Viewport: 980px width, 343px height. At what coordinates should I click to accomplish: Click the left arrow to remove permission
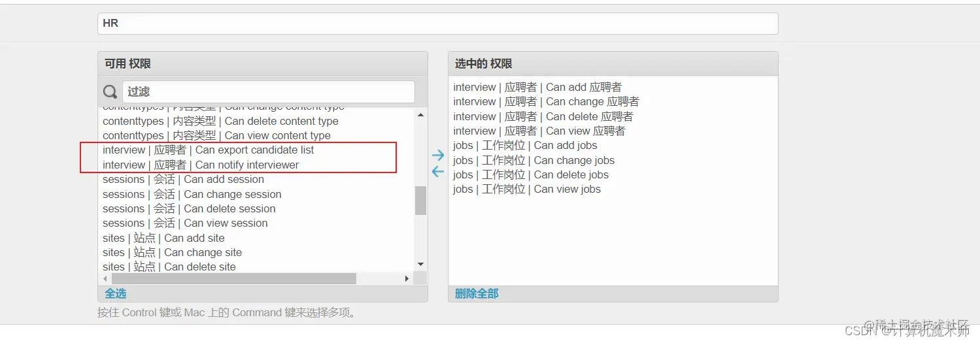click(x=438, y=172)
